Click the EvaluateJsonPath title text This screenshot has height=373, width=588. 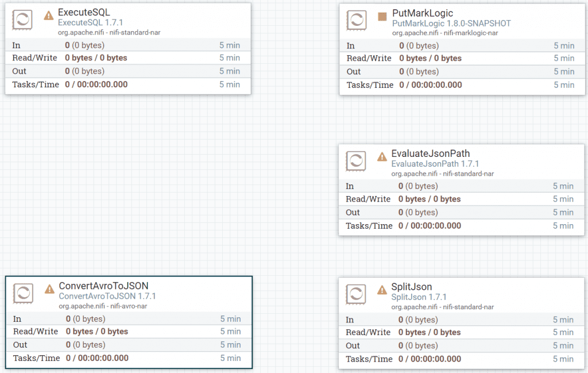pyautogui.click(x=430, y=153)
